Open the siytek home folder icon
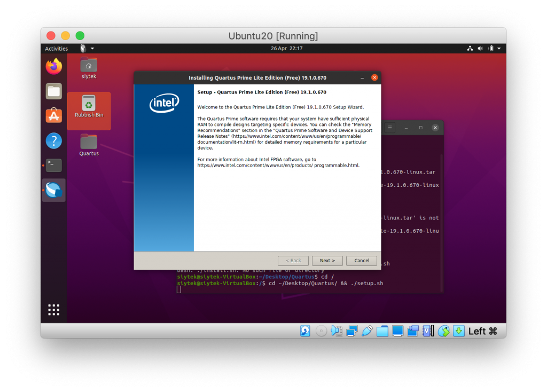The image size is (547, 392). pos(89,68)
